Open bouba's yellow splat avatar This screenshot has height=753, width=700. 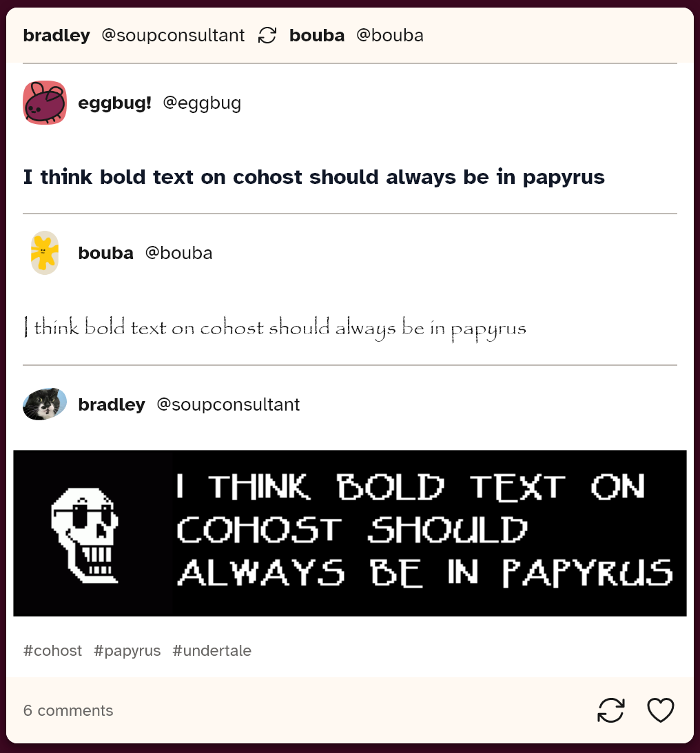coord(45,253)
